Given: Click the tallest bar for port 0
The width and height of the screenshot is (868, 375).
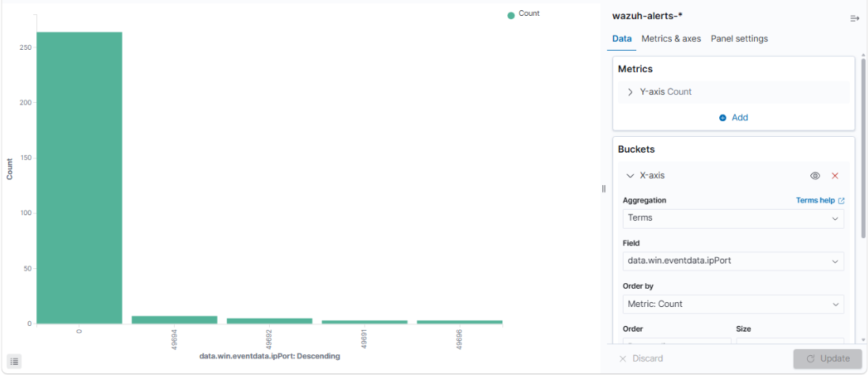Looking at the screenshot, I should coord(79,177).
